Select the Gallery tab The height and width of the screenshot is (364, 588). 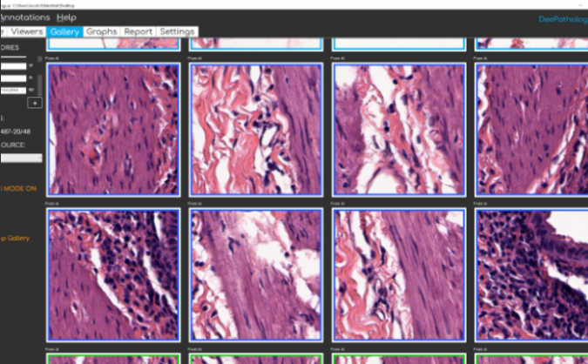tap(64, 32)
